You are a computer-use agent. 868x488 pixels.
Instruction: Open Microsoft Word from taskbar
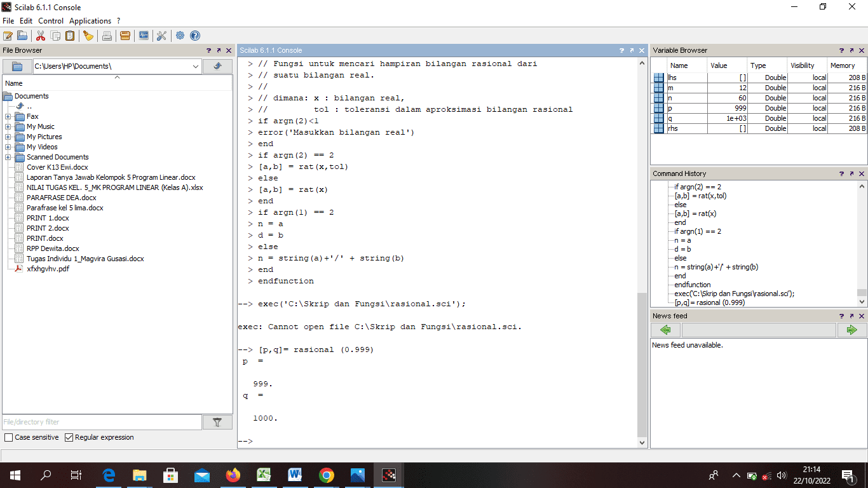click(x=295, y=475)
